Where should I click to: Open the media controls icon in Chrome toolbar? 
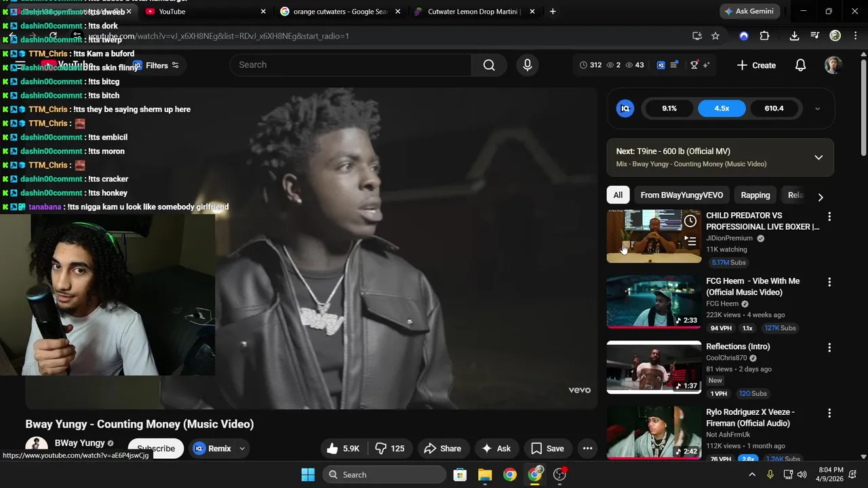click(815, 36)
